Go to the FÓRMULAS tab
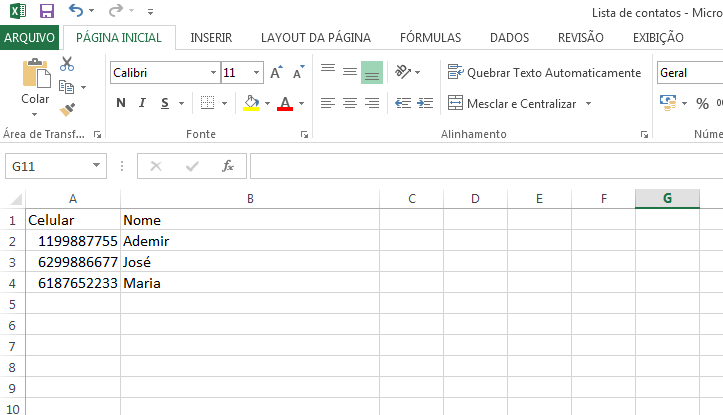Viewport: 723px width, 415px height. tap(430, 38)
